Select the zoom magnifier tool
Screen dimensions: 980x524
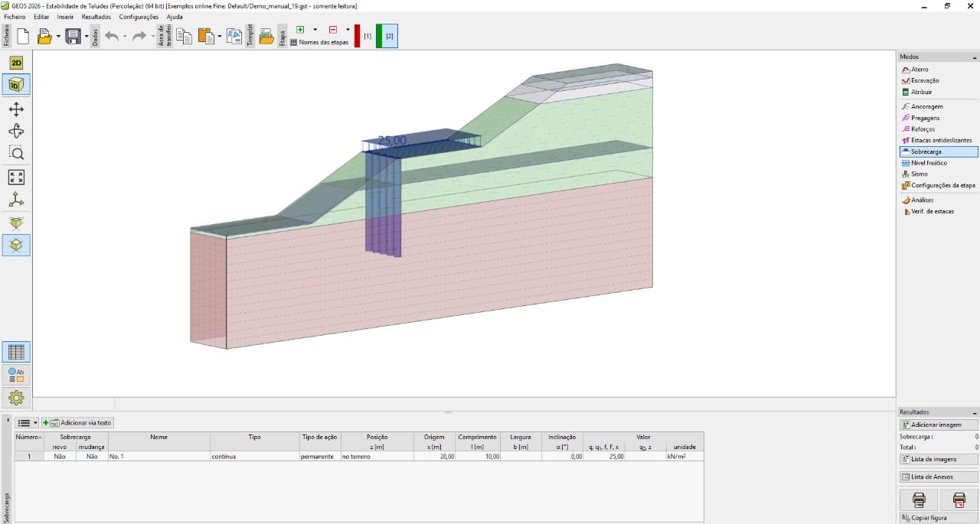16,153
